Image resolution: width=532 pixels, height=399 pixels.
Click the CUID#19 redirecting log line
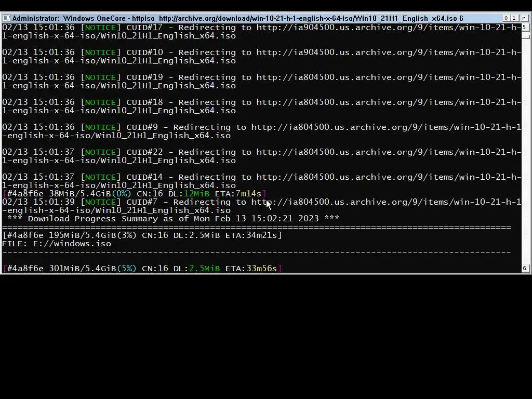click(261, 82)
